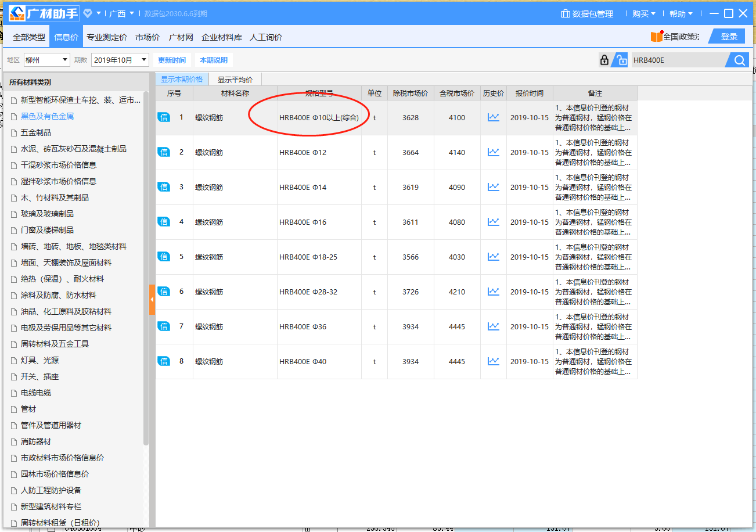Screen dimensions: 756x532
Task: Select 涂料及防腐、防水材料 category
Action: point(59,295)
